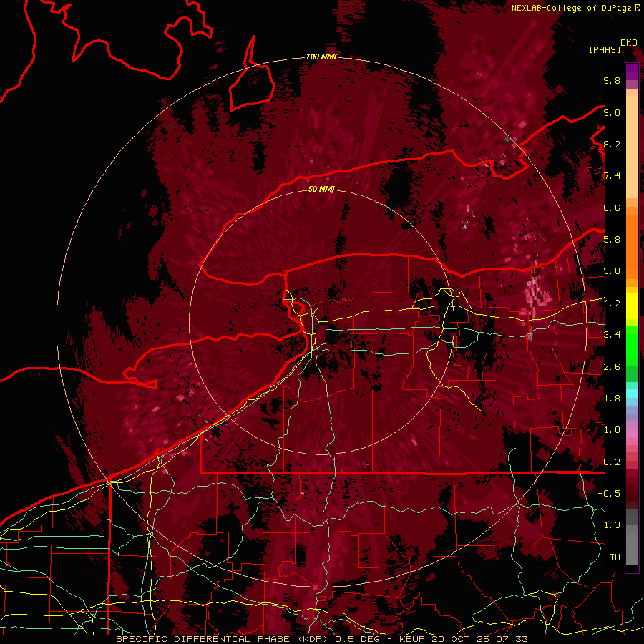Click the 5.8 value on the color scale
Screen dimensions: 644x644
612,240
